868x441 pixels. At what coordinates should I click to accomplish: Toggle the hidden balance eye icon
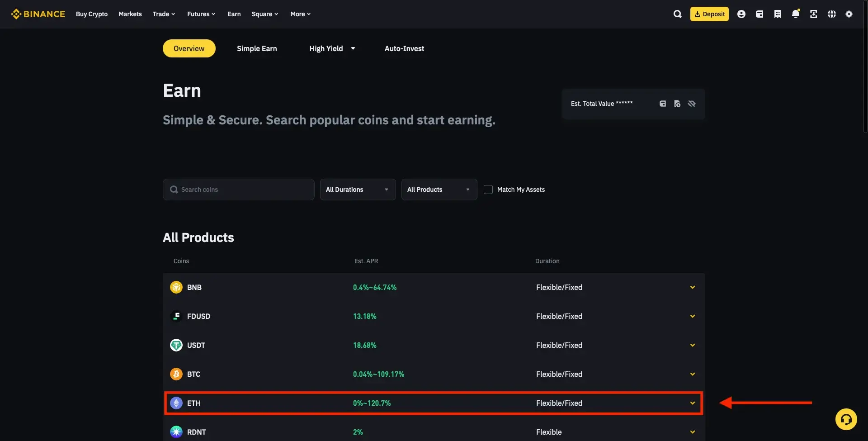[692, 104]
